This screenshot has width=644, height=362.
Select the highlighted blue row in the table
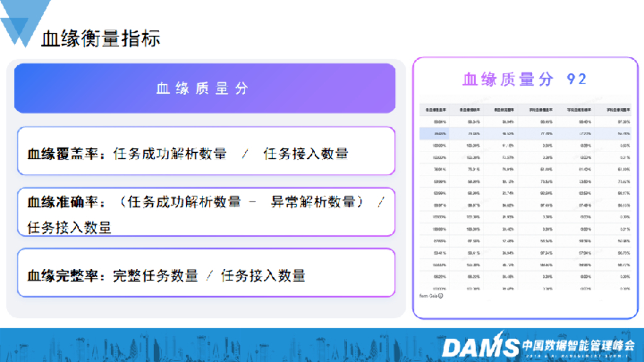click(525, 133)
